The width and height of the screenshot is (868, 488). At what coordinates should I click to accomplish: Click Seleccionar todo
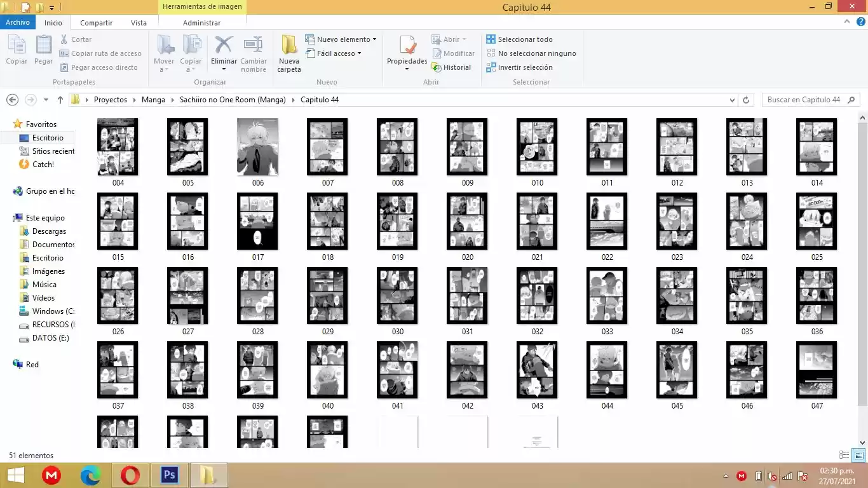tap(520, 39)
